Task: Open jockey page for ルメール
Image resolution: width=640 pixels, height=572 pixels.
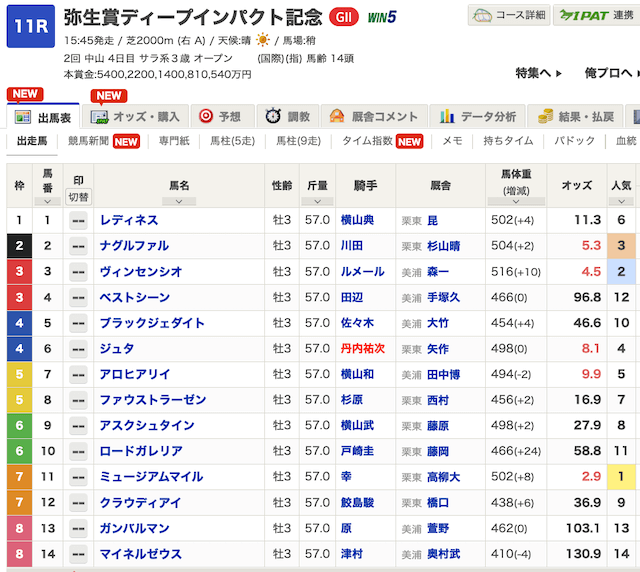Action: point(356,271)
